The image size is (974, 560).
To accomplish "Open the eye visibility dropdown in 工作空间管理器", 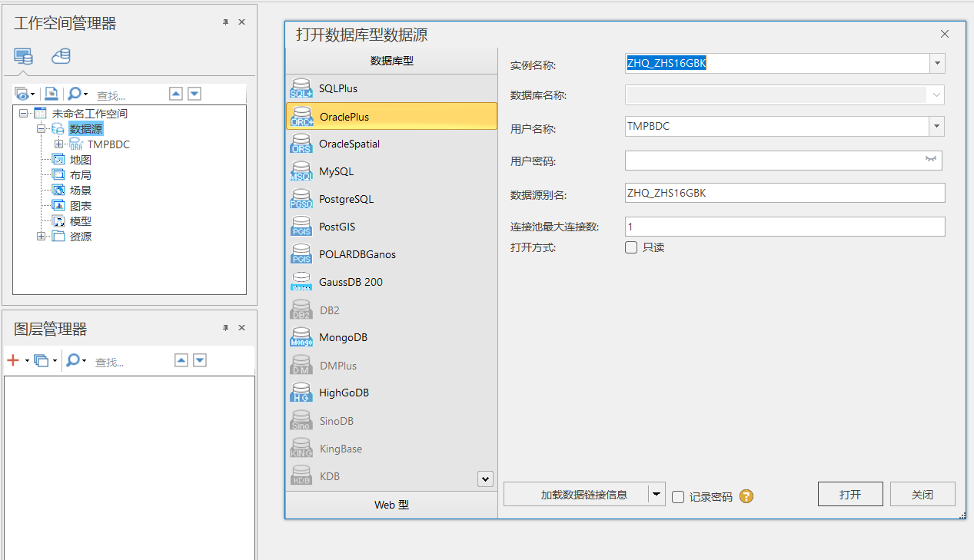I will 33,94.
